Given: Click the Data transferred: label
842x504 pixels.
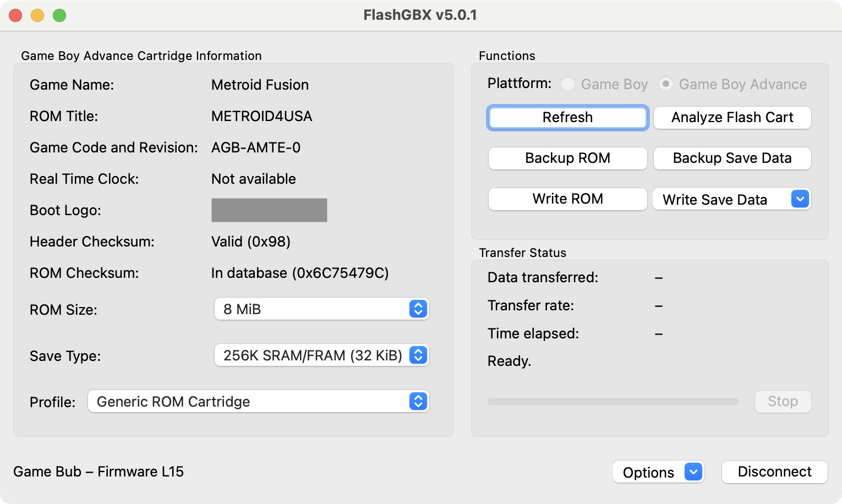Looking at the screenshot, I should pos(543,277).
